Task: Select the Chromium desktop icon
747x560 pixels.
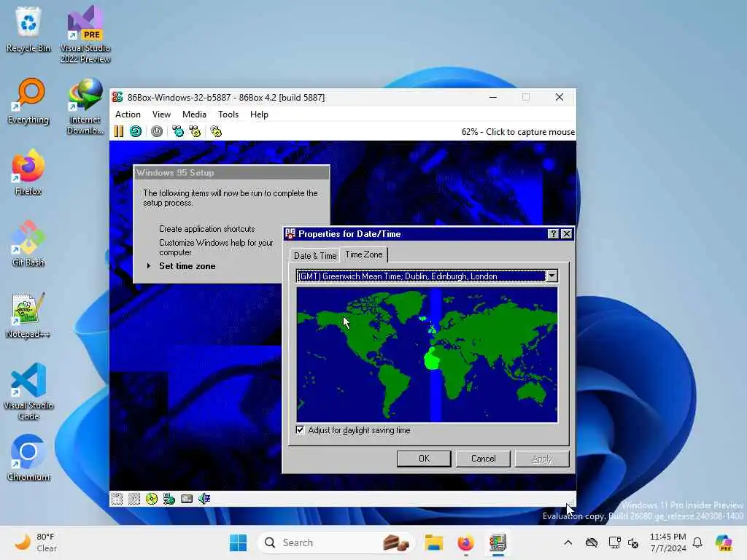Action: (x=28, y=458)
